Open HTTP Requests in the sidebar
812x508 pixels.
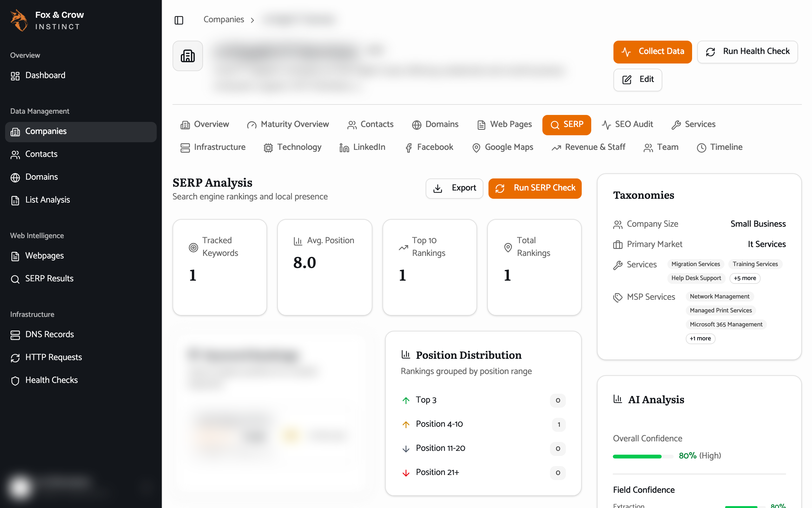coord(81,358)
